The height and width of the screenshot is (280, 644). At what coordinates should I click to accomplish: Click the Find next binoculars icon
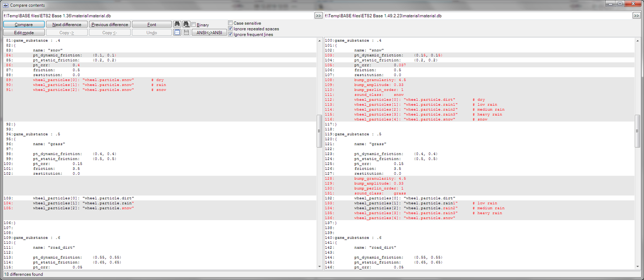186,24
